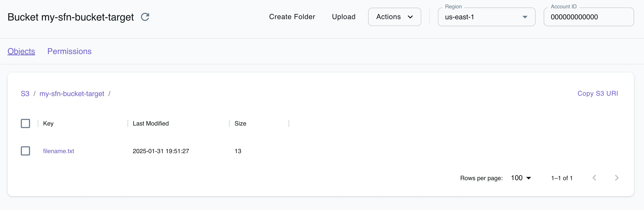This screenshot has height=210, width=644.
Task: Switch to the Objects tab
Action: tap(21, 51)
